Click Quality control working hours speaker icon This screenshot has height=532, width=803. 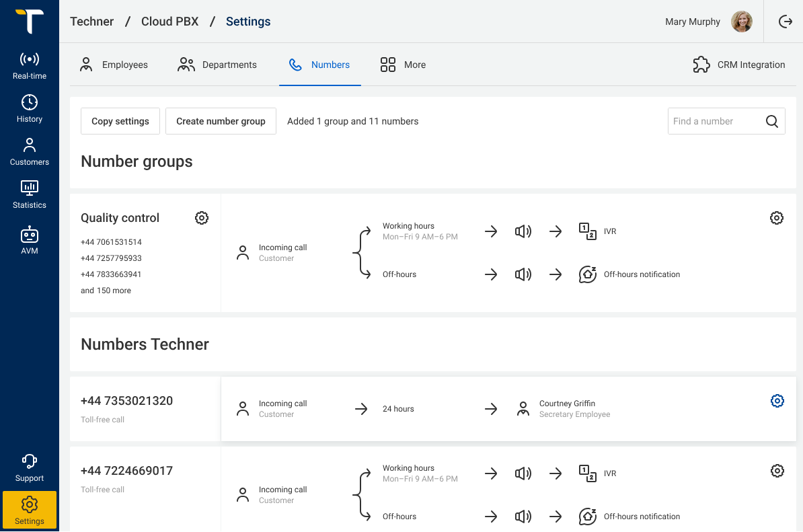[x=523, y=231]
